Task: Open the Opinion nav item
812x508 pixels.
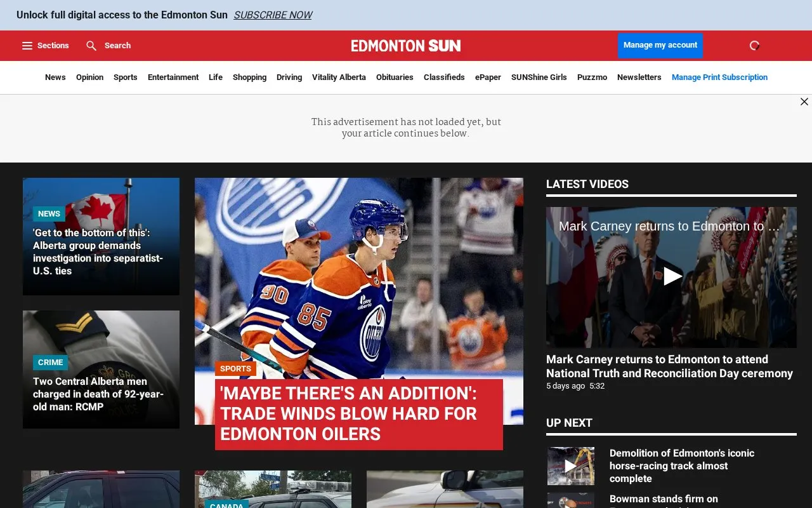Action: pos(89,77)
